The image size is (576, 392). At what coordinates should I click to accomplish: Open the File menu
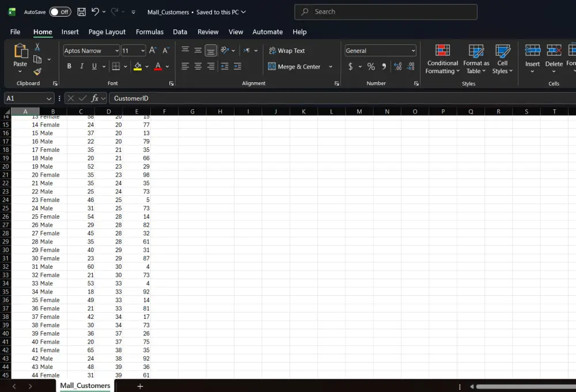(15, 32)
